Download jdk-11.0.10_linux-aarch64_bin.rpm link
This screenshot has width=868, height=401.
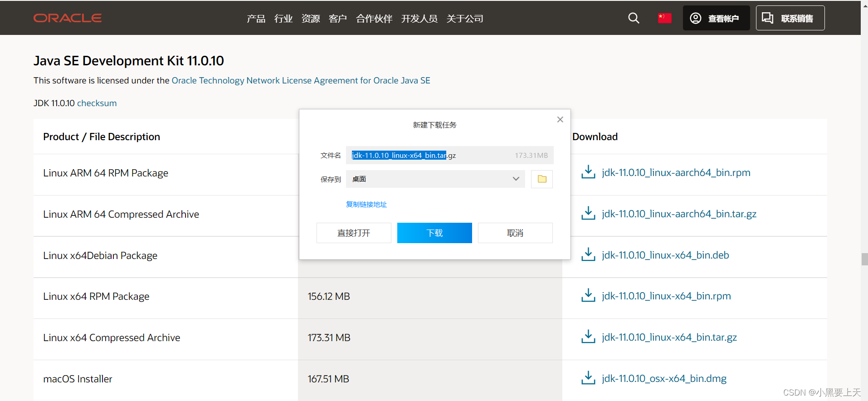pos(676,172)
